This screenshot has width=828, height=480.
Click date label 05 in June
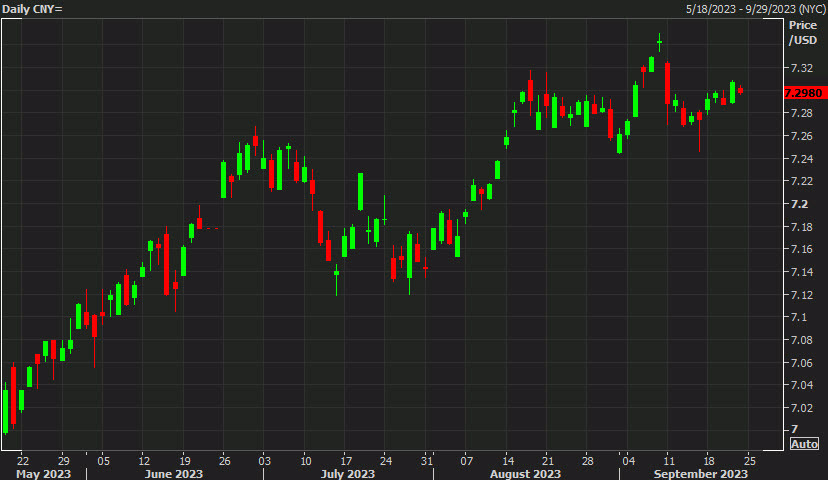tap(104, 460)
